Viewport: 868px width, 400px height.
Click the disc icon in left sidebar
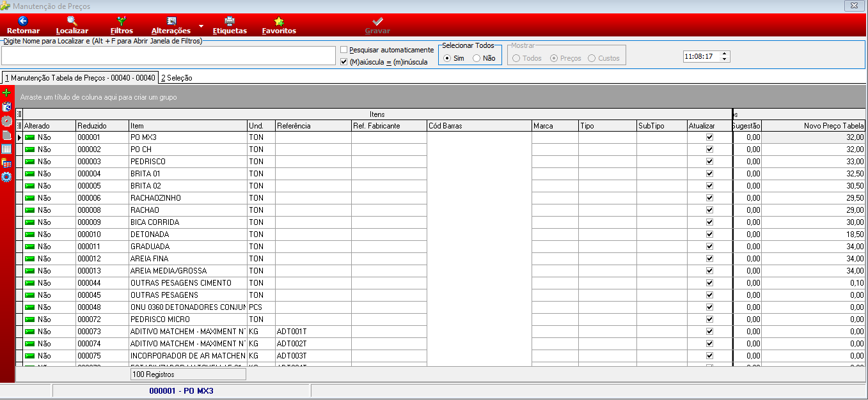[x=6, y=121]
